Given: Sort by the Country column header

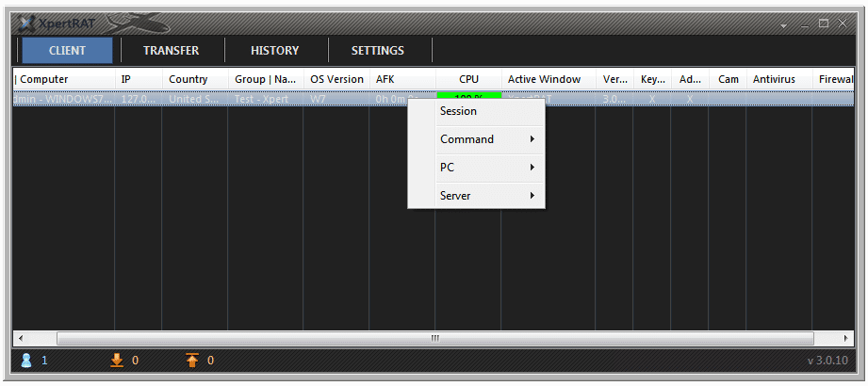Looking at the screenshot, I should pyautogui.click(x=195, y=79).
